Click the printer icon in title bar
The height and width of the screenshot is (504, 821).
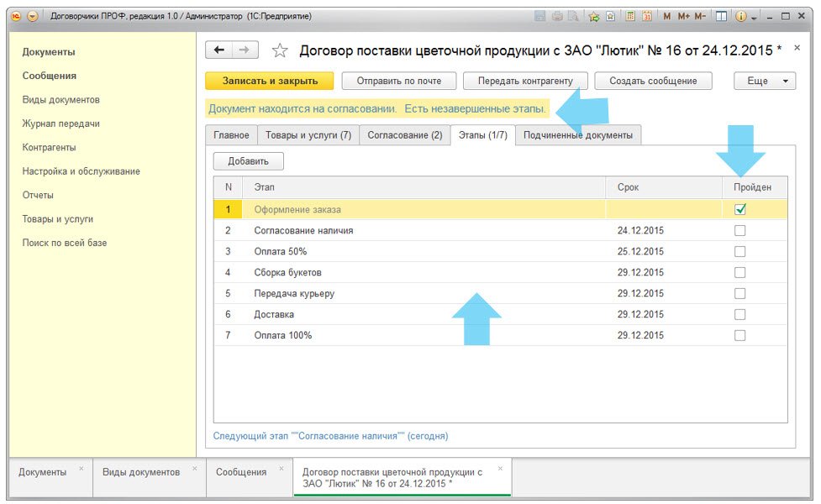557,16
